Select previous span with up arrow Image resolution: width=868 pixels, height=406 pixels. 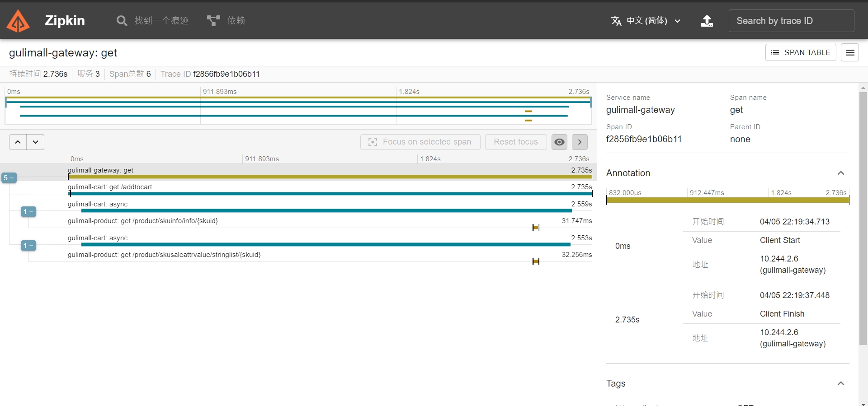point(18,142)
